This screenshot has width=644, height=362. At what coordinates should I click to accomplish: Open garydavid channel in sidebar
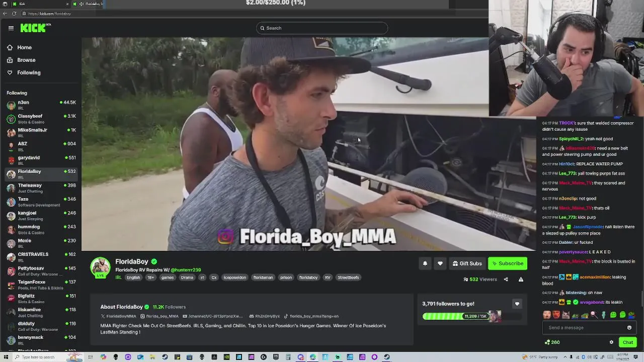[41, 160]
